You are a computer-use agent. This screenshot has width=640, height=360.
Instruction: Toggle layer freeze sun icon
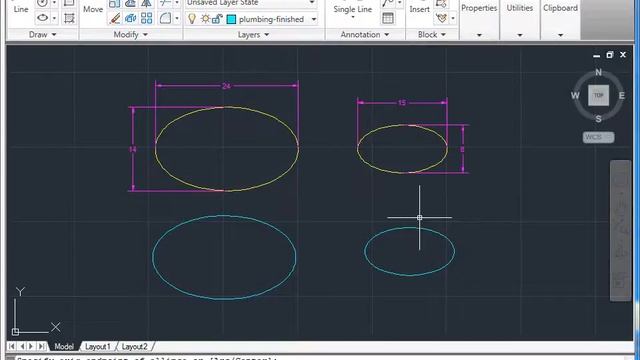tap(205, 19)
